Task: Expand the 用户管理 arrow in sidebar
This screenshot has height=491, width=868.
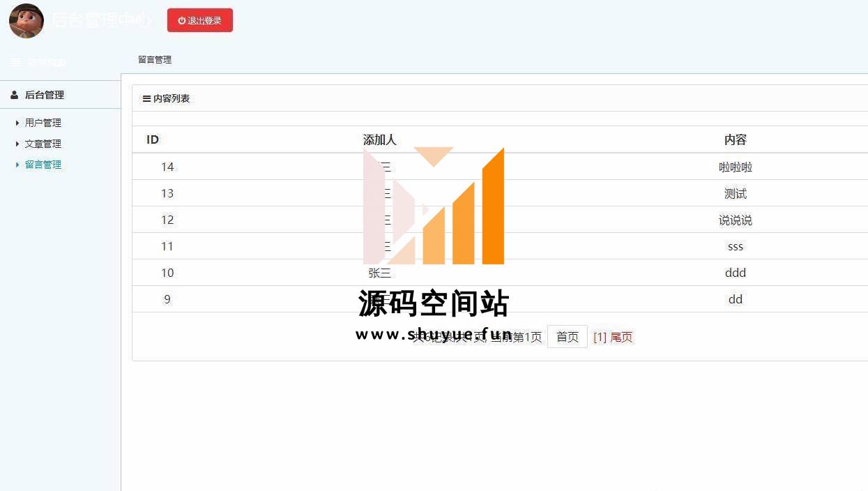Action: (x=17, y=123)
